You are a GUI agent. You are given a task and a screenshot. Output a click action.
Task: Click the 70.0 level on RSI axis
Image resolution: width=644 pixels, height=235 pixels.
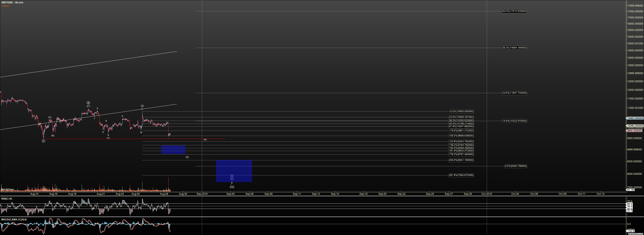point(629,202)
